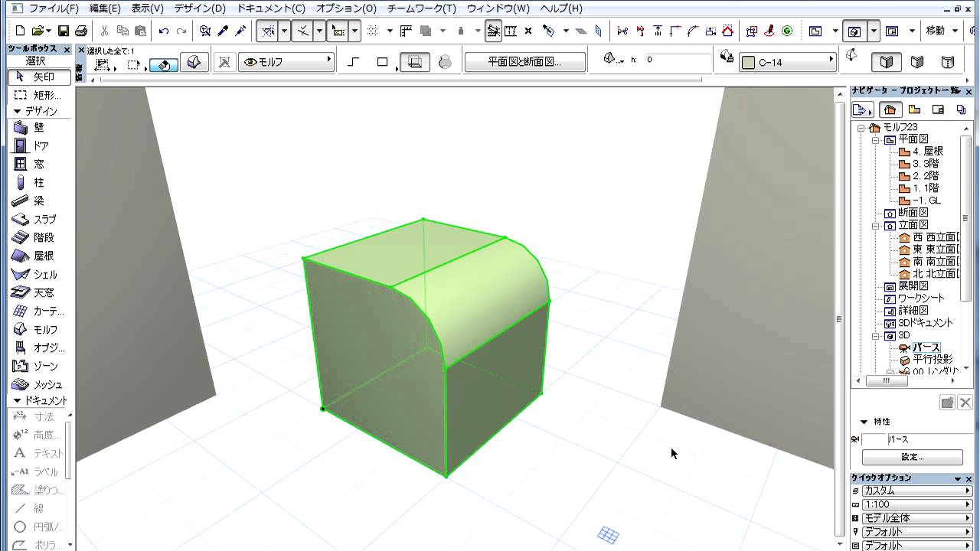Click the 設定... button in navigator

click(913, 457)
